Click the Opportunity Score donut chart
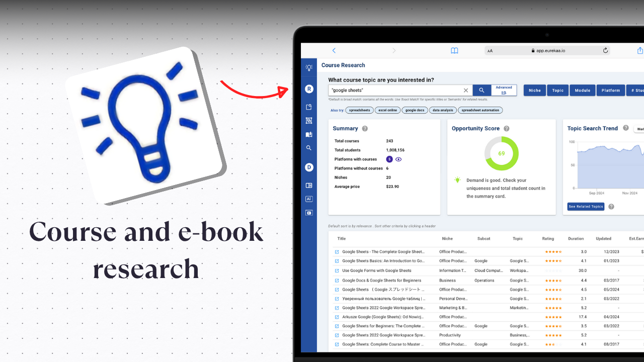Image resolution: width=644 pixels, height=362 pixels. pos(501,153)
